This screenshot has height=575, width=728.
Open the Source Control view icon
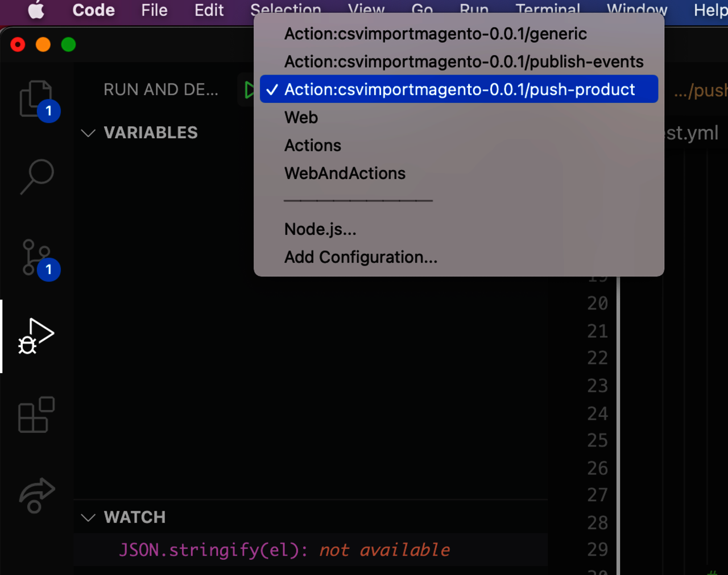[x=36, y=258]
